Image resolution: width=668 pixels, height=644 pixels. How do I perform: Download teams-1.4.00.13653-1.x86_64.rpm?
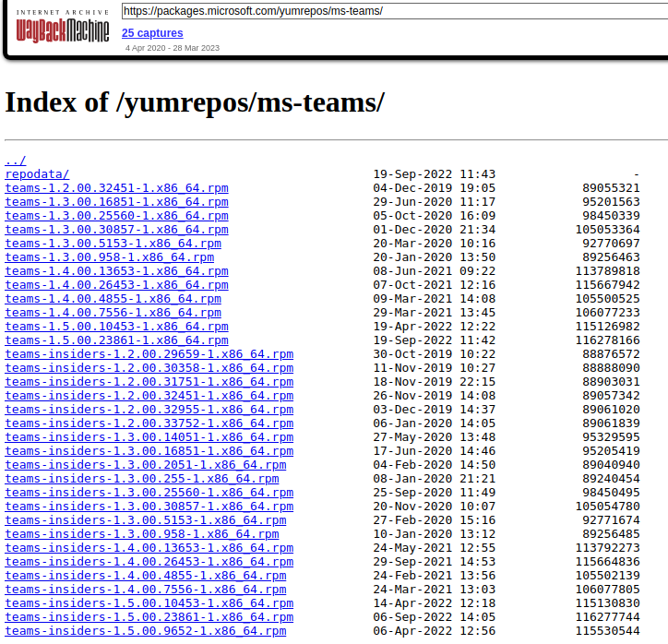pyautogui.click(x=117, y=271)
